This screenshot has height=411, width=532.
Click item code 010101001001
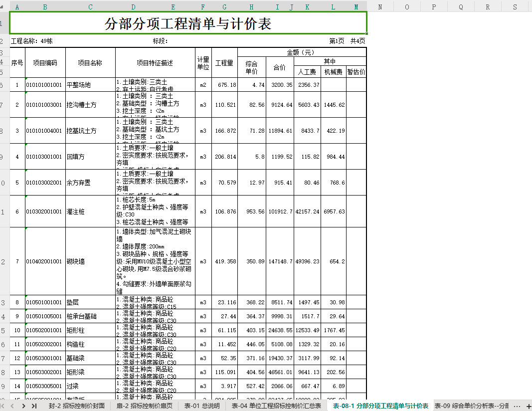click(x=45, y=85)
